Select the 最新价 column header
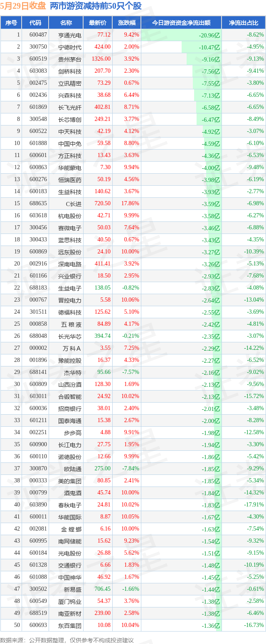Image resolution: width=266 pixels, height=644 pixels. pyautogui.click(x=98, y=23)
